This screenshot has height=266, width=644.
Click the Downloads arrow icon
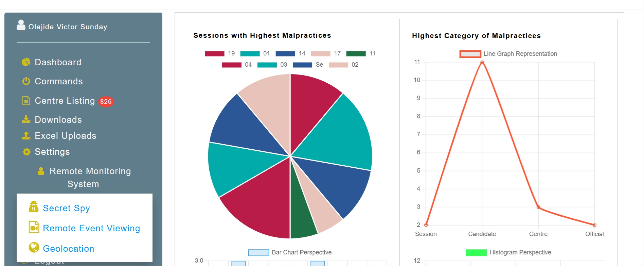26,119
